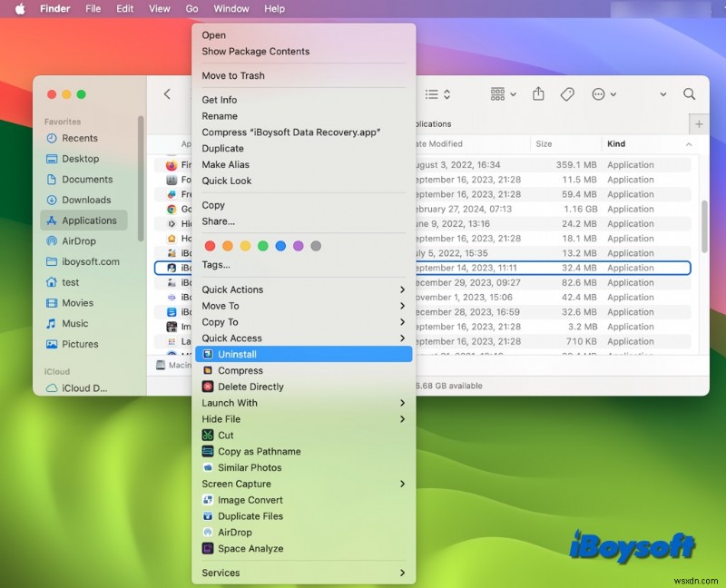The height and width of the screenshot is (588, 726).
Task: Sort by the Size column header
Action: [x=565, y=144]
